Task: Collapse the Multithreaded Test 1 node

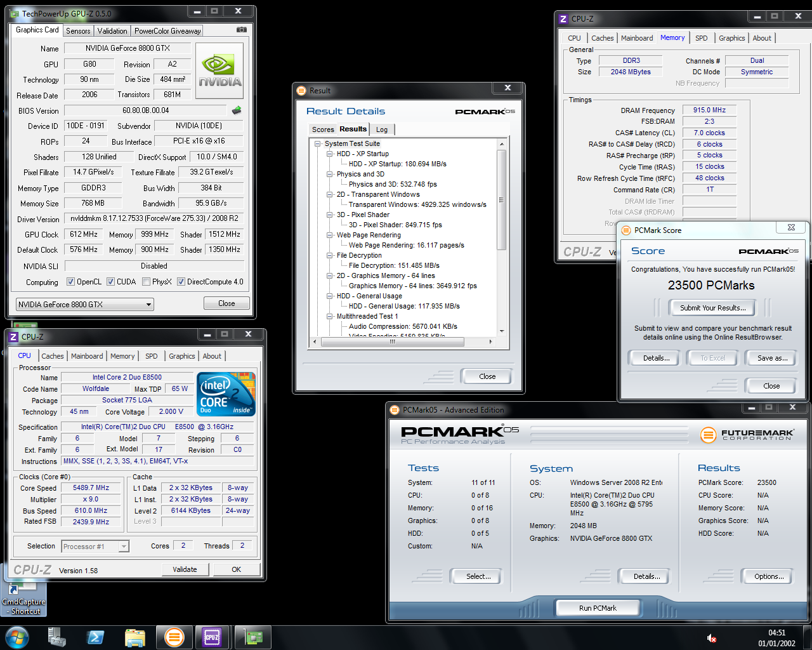Action: [x=330, y=317]
